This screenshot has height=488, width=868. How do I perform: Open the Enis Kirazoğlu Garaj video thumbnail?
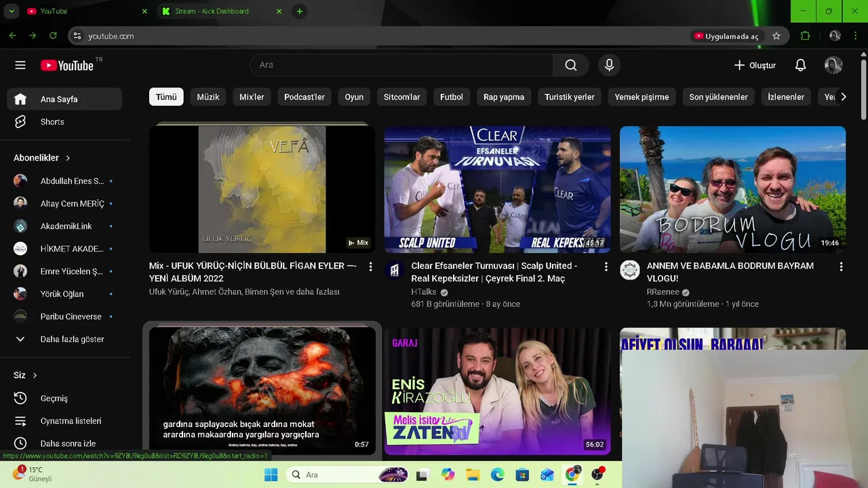[497, 391]
